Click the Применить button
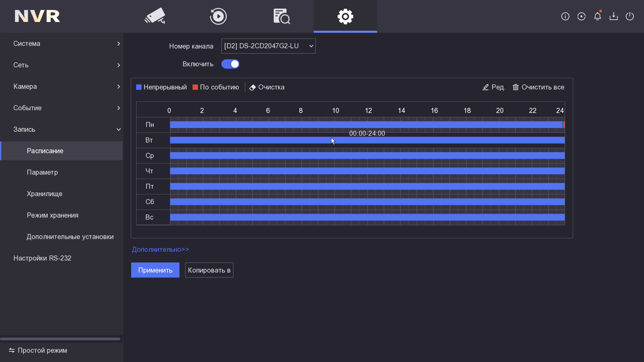The image size is (644, 362). [155, 270]
